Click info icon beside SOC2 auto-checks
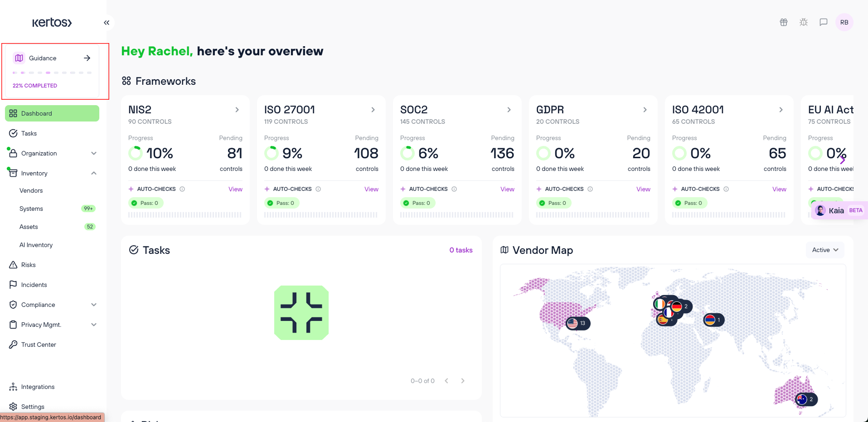Viewport: 868px width, 422px height. click(454, 189)
